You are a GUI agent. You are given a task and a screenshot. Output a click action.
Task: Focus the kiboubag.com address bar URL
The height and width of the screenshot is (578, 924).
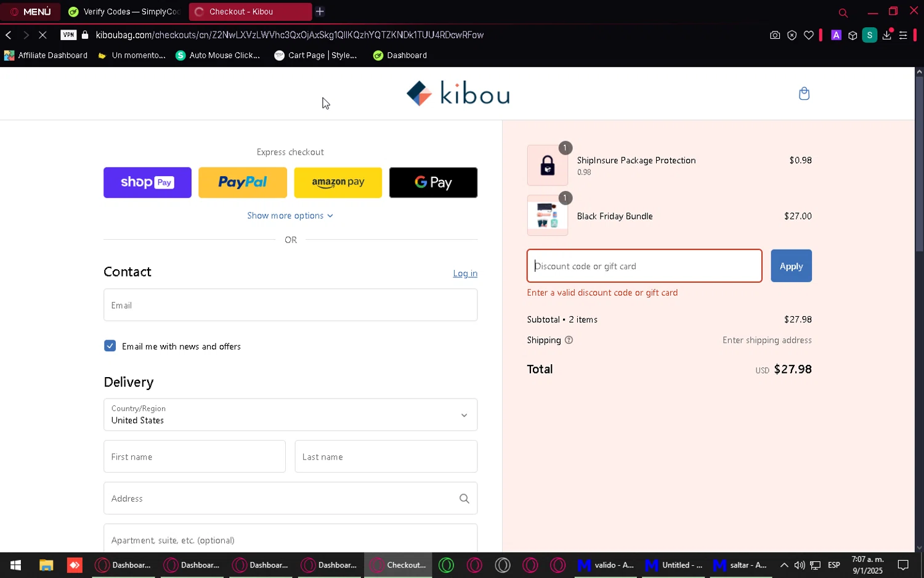click(x=290, y=35)
